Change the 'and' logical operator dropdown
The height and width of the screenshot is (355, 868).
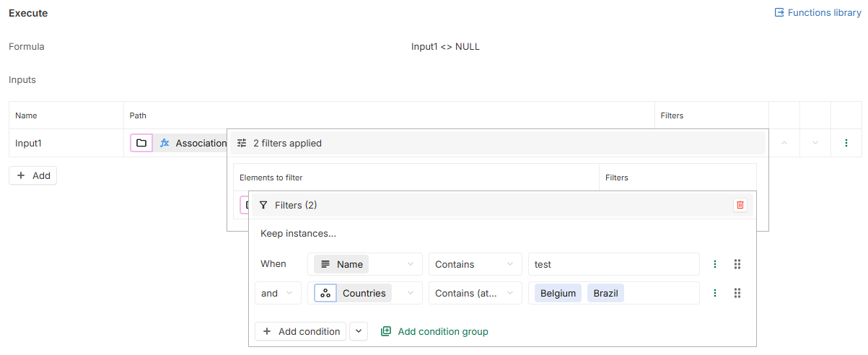(x=278, y=293)
